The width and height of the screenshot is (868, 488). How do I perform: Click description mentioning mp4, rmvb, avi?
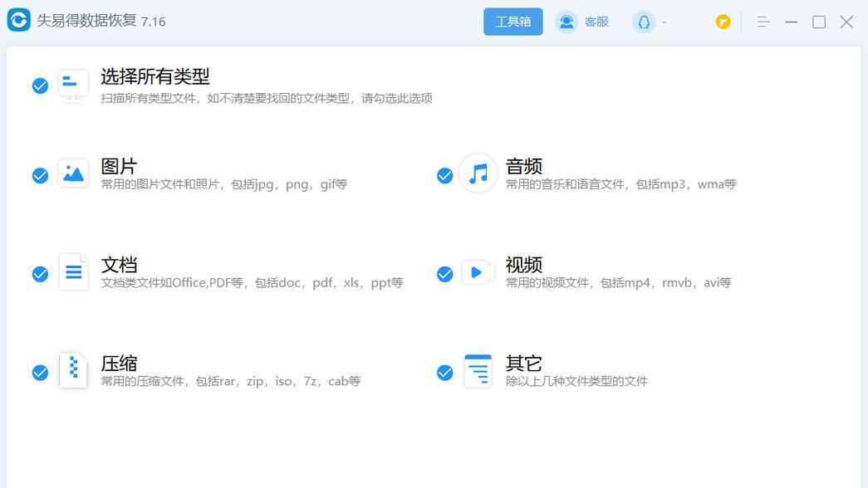point(618,283)
